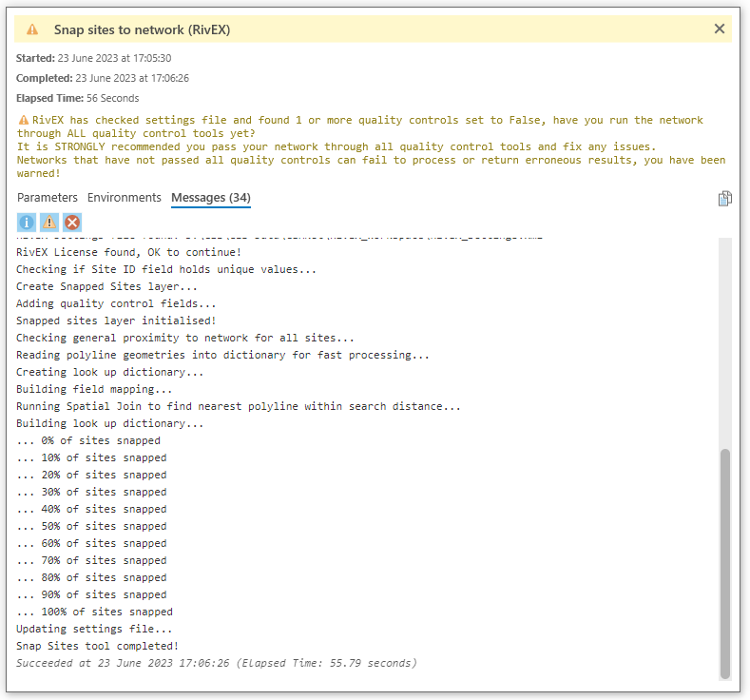Select the 'Completed: 23 June 2023' line

[x=103, y=78]
